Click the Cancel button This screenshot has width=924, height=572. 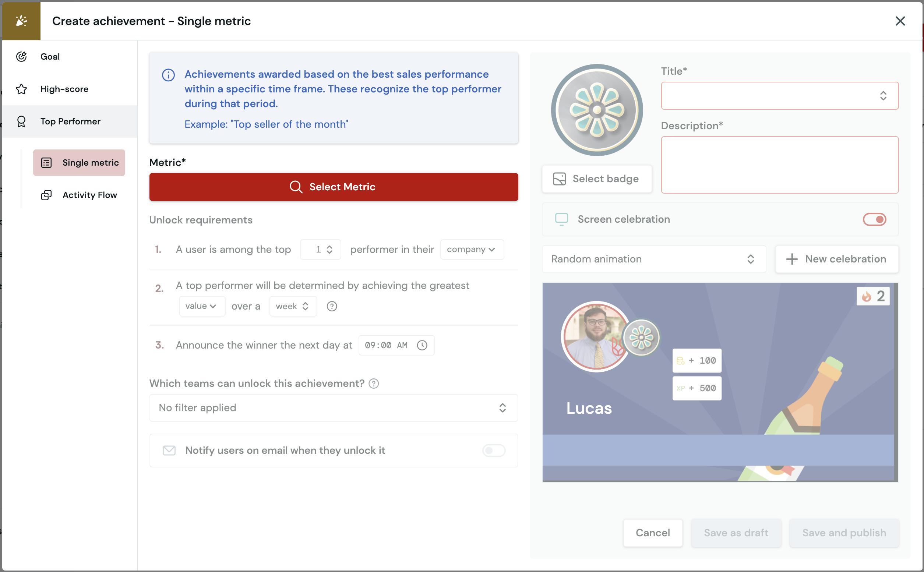pyautogui.click(x=653, y=533)
